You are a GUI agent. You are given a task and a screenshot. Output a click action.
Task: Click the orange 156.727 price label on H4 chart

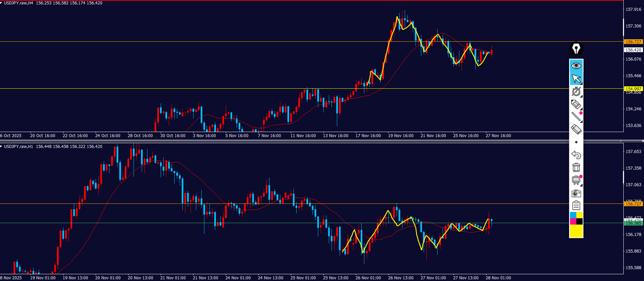pos(633,42)
